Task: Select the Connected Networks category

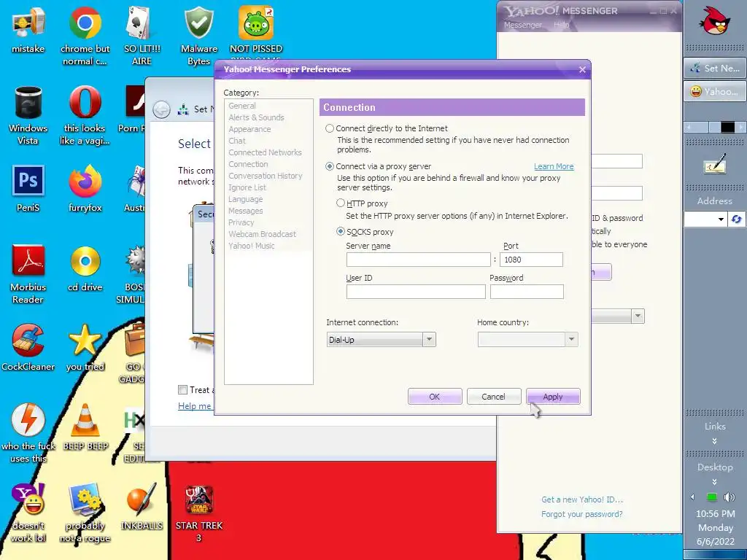Action: pyautogui.click(x=265, y=152)
